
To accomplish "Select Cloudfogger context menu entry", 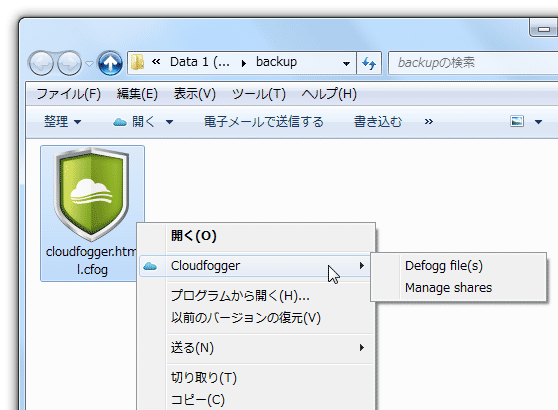I will click(255, 266).
